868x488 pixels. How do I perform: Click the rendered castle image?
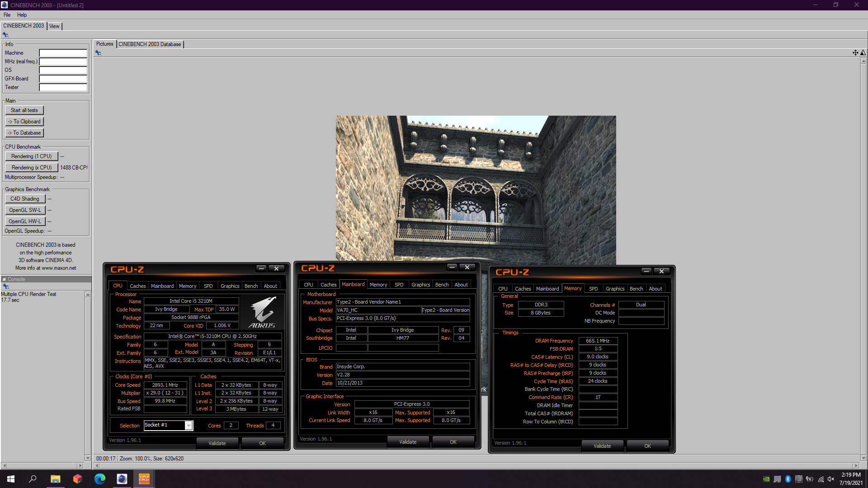point(476,188)
